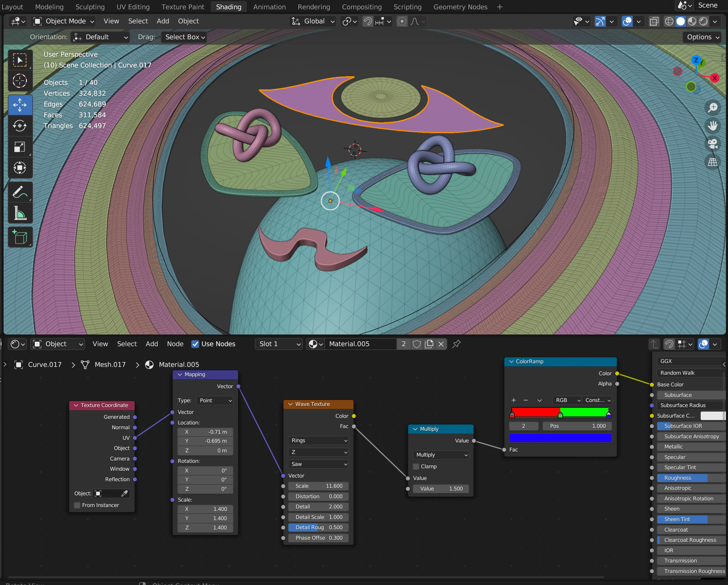This screenshot has width=728, height=585.
Task: Select the Scale tool
Action: (x=20, y=147)
